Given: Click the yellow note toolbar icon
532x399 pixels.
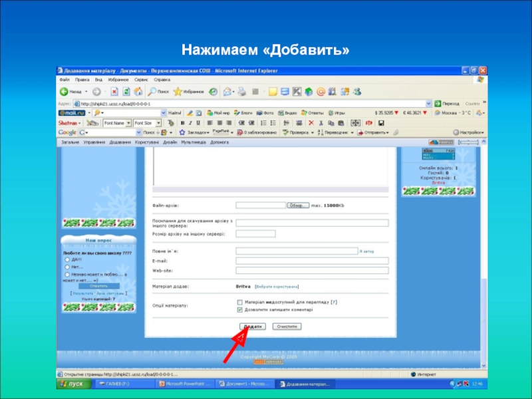Looking at the screenshot, I should pyautogui.click(x=273, y=92).
